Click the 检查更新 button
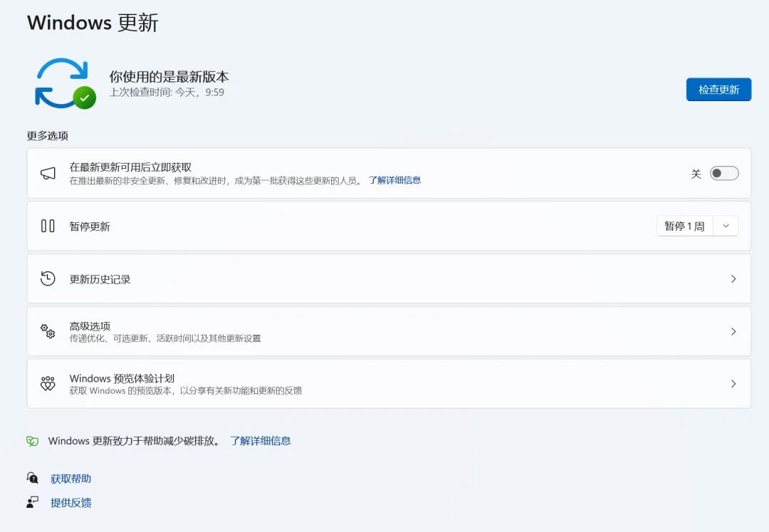Screen dimensions: 769x532 pyautogui.click(x=718, y=89)
